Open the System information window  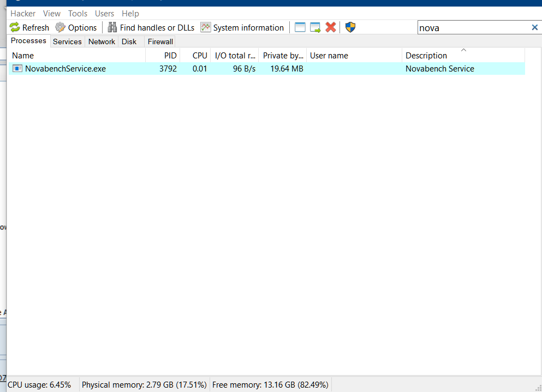pyautogui.click(x=242, y=27)
